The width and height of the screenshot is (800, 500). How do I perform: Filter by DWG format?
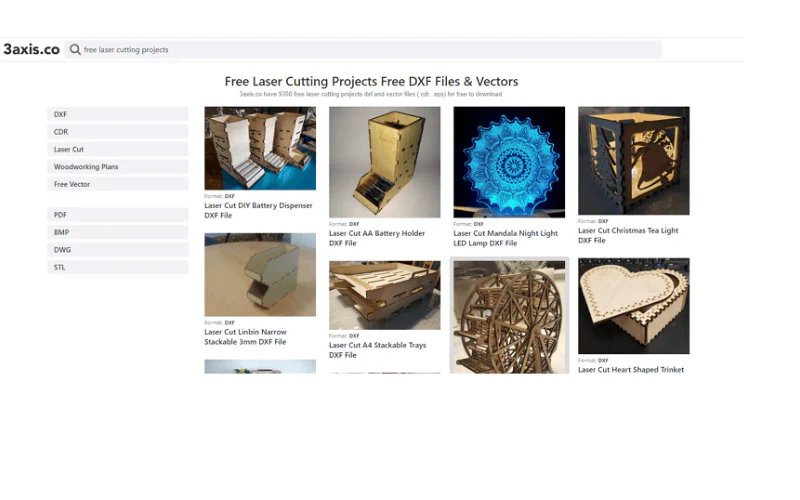[118, 249]
